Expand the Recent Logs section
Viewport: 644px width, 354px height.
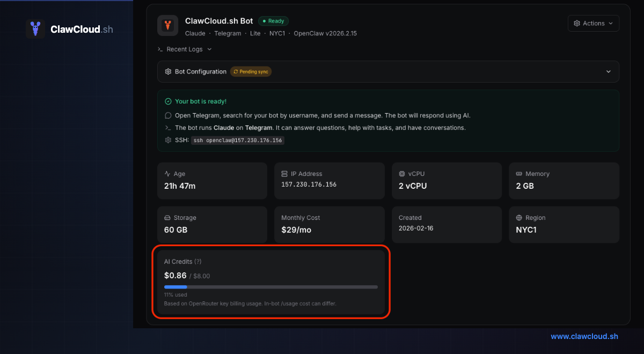185,49
